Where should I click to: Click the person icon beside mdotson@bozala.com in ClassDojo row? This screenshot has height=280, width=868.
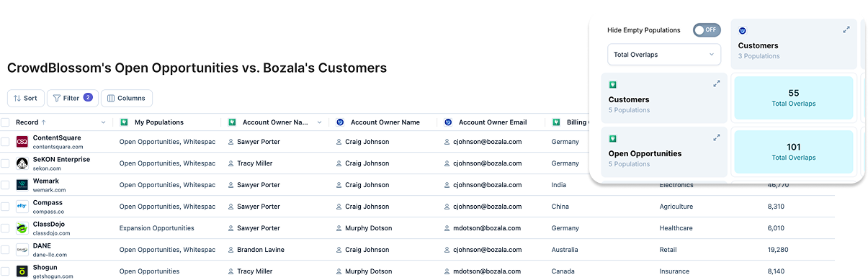(447, 228)
